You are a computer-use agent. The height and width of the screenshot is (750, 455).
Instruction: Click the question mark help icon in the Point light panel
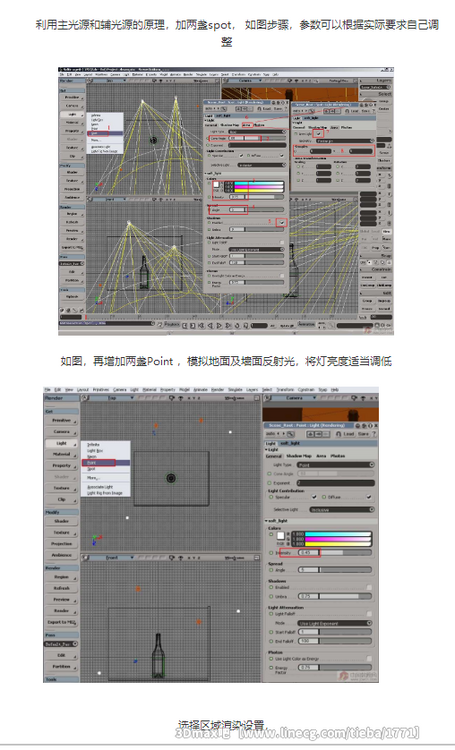(374, 434)
